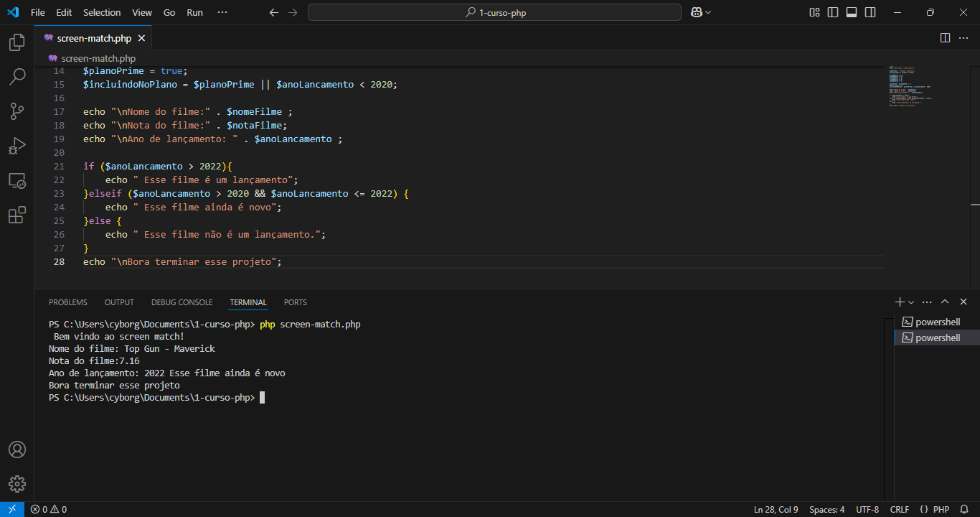Viewport: 980px width, 517px height.
Task: Close the screen-match.php tab
Action: (141, 38)
